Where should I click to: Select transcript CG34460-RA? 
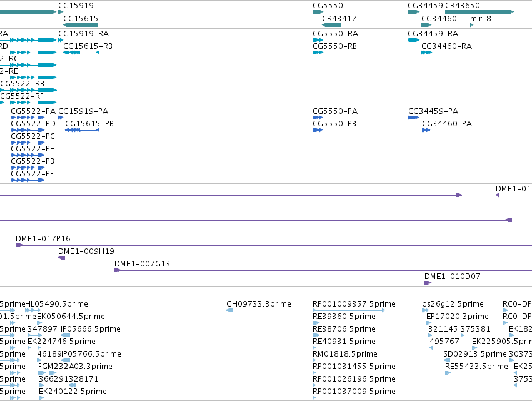[x=447, y=46]
